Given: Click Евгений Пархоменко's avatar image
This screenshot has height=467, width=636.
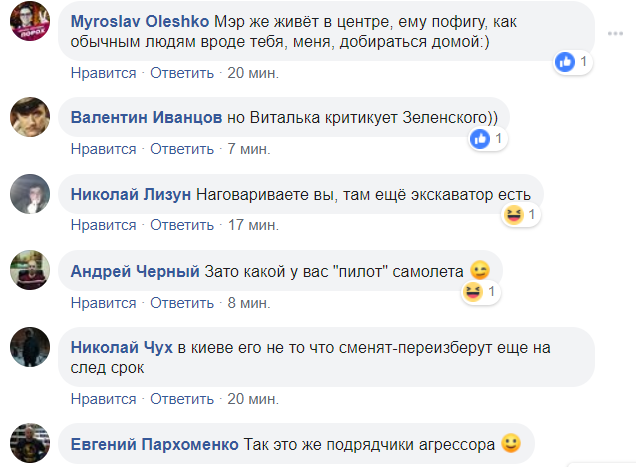Looking at the screenshot, I should click(x=31, y=441).
